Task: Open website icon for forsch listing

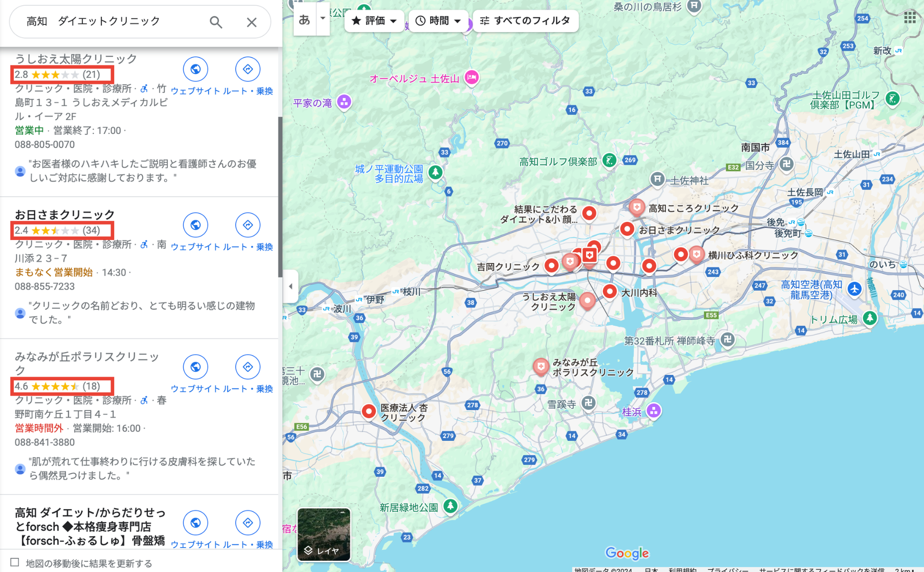Action: [x=195, y=522]
